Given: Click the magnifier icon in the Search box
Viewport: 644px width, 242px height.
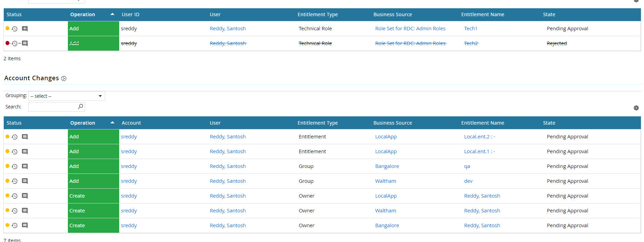Looking at the screenshot, I should tap(81, 107).
